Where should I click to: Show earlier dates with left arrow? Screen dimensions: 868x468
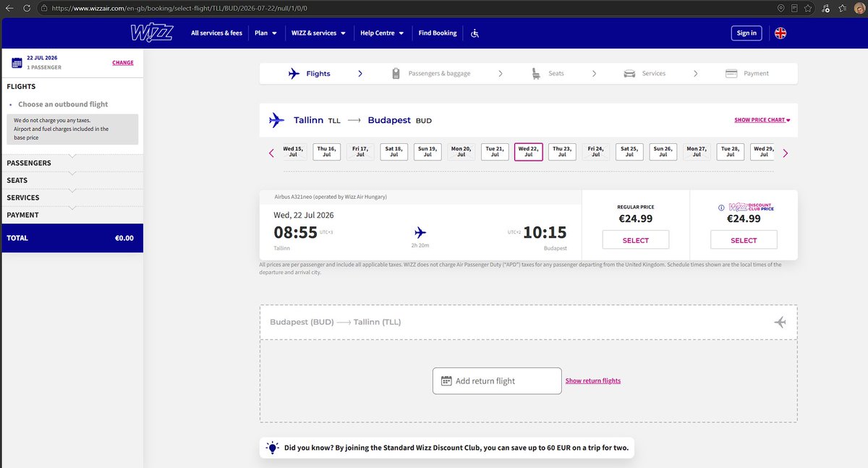[271, 153]
